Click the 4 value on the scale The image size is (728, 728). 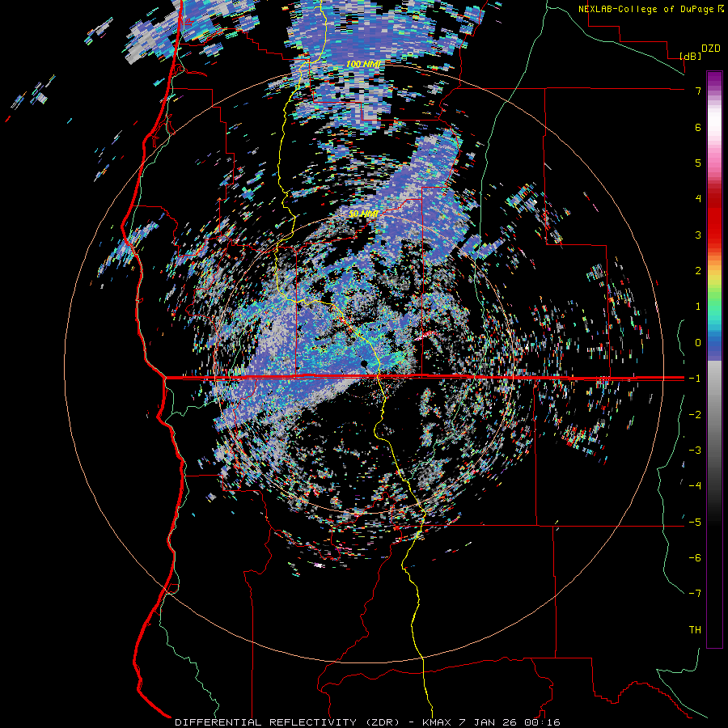pos(698,199)
